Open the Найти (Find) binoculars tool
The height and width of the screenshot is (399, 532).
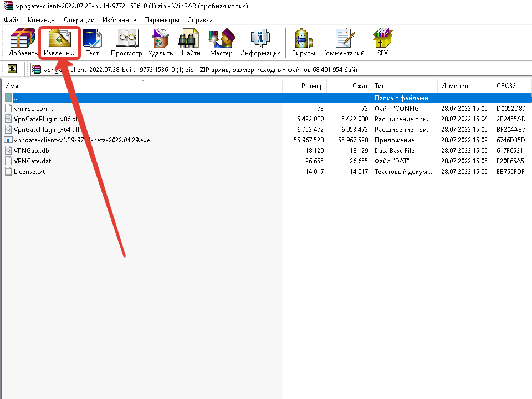[x=188, y=38]
